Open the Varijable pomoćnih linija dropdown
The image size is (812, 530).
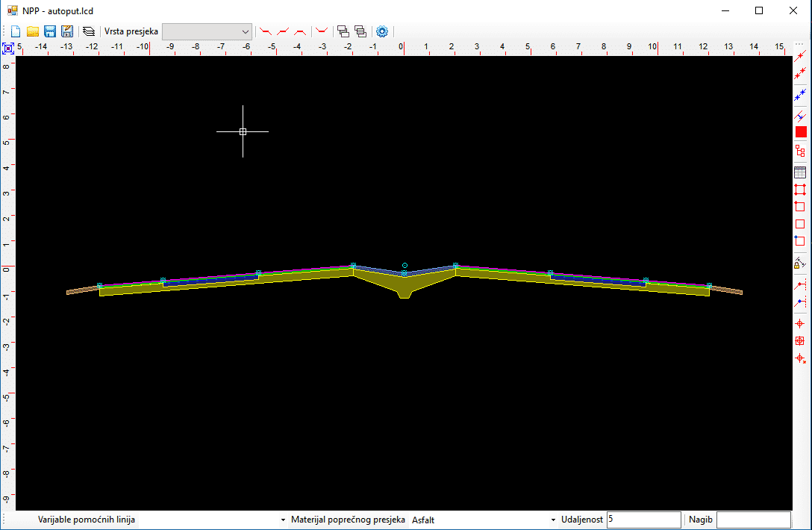point(283,520)
